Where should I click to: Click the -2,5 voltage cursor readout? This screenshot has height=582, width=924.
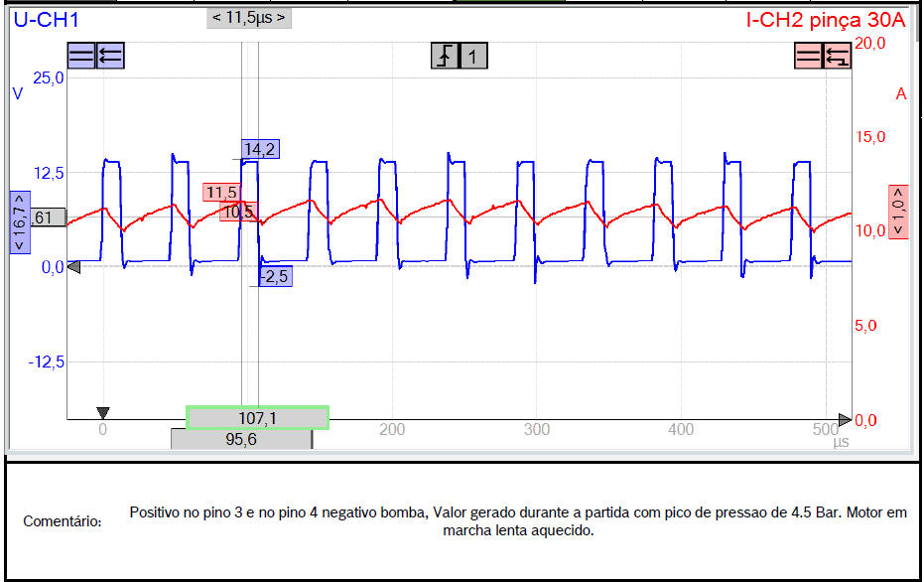pyautogui.click(x=274, y=277)
